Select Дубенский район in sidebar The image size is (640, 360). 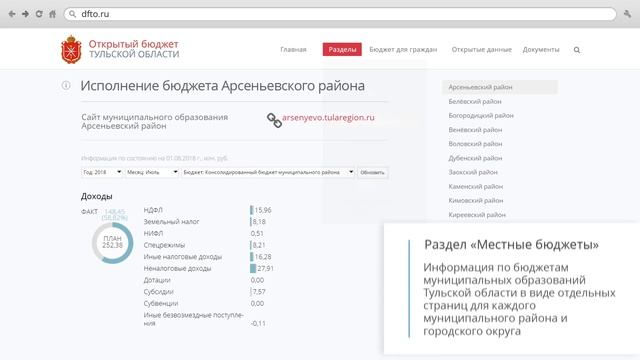coord(475,158)
